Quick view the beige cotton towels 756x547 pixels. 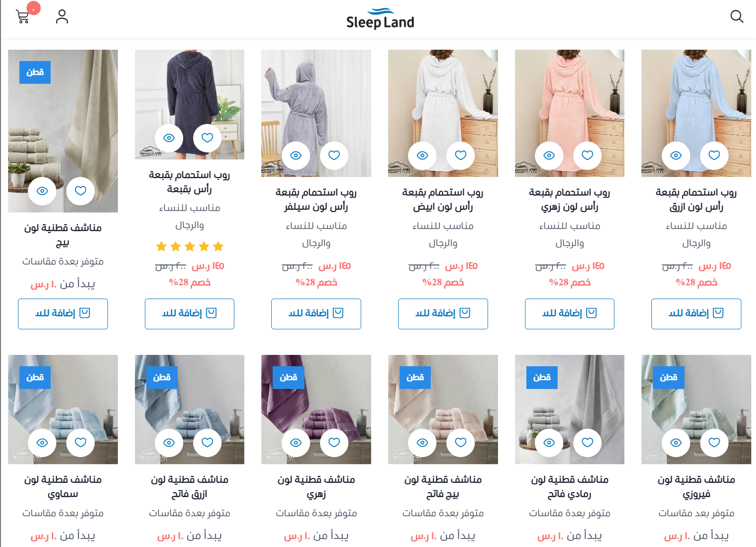click(x=42, y=191)
